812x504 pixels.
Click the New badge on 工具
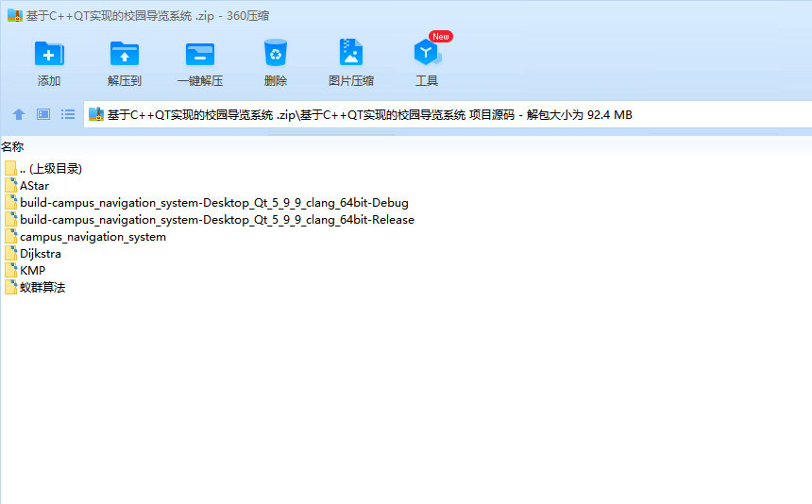pyautogui.click(x=441, y=36)
